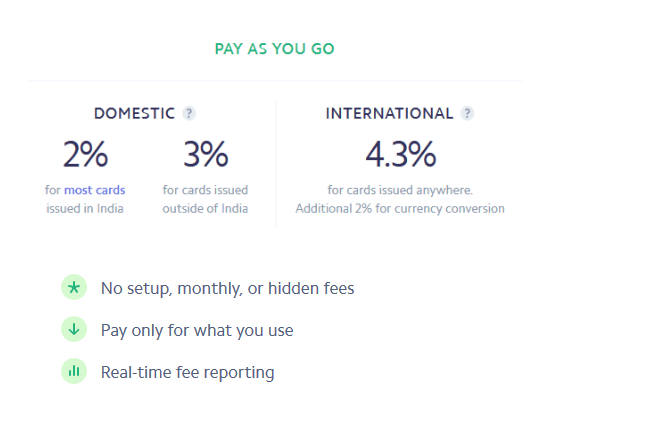Click the "Real-time fee reporting" text
The image size is (650, 427).
pyautogui.click(x=187, y=372)
